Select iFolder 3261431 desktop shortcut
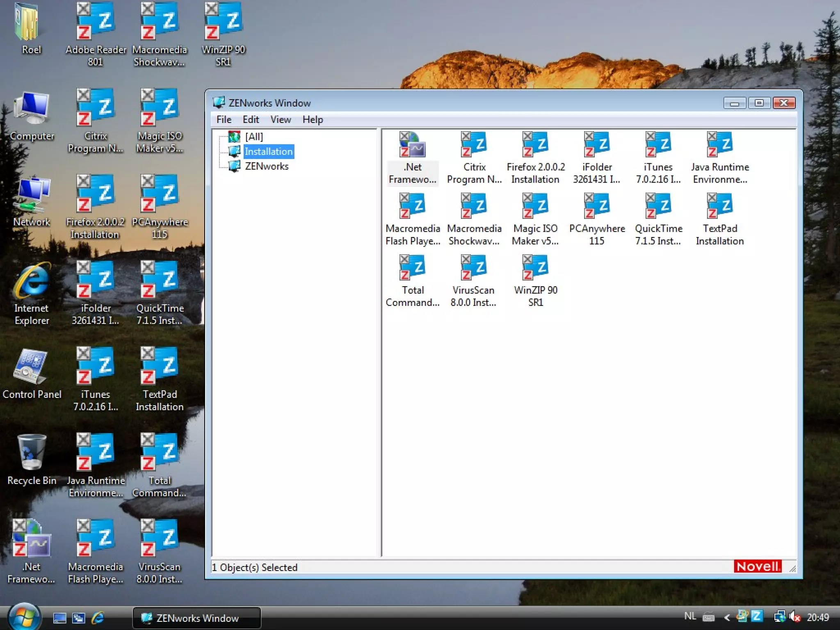Screen dimensions: 840x630 coord(96,293)
